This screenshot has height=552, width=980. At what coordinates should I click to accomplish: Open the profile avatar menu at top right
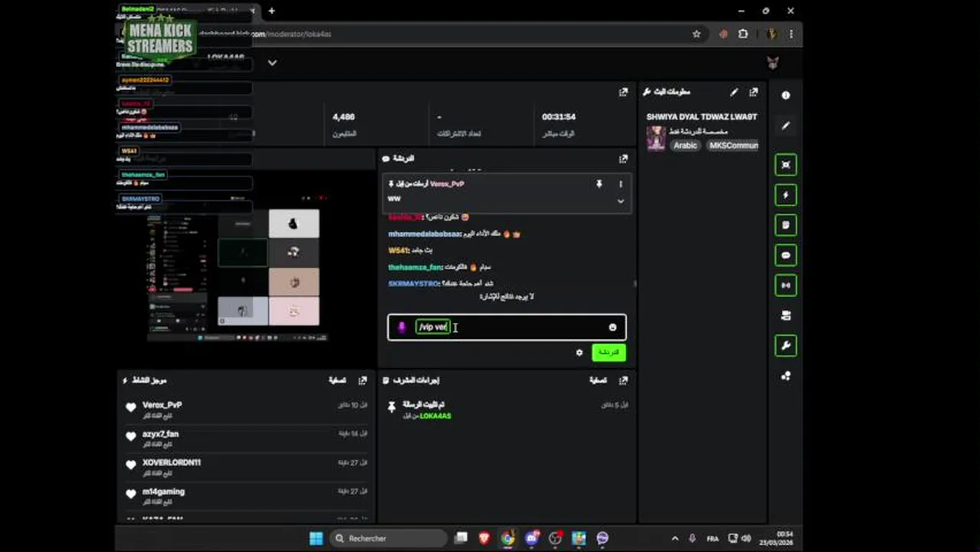tap(773, 63)
